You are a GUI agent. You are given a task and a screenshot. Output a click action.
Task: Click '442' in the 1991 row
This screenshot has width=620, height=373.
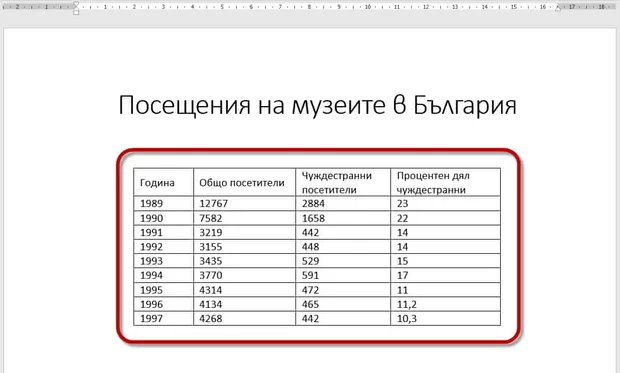(310, 233)
